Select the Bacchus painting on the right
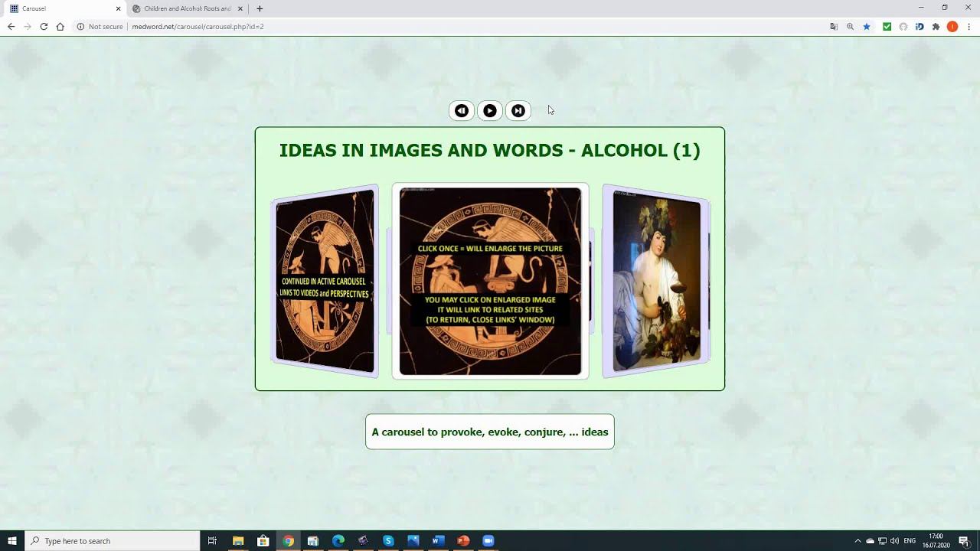This screenshot has width=980, height=551. (x=656, y=281)
